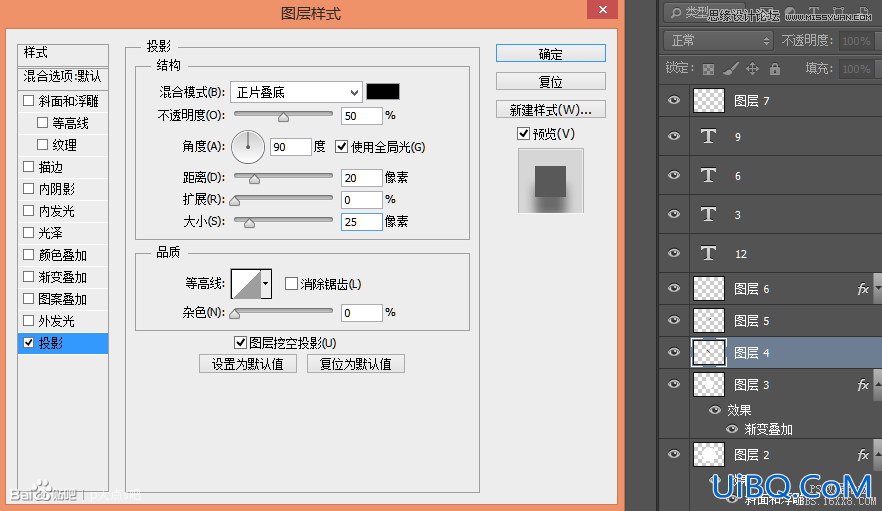The image size is (882, 511).
Task: Enable 纹理 sub-option checkbox
Action: click(42, 144)
